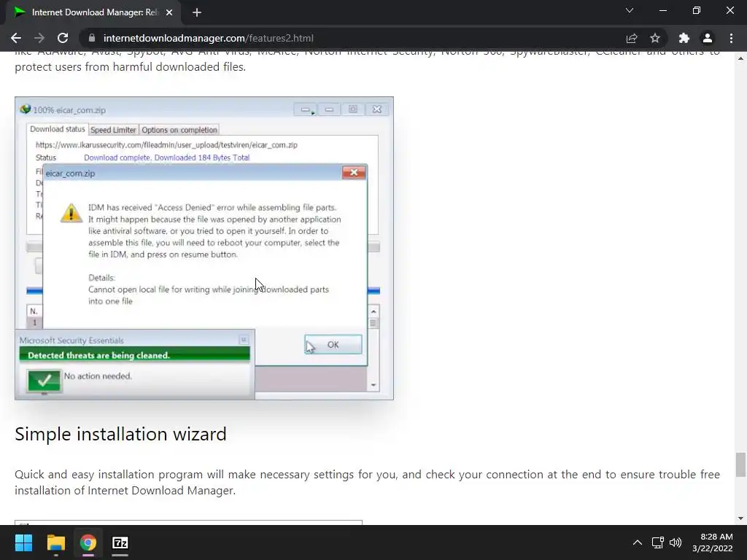Click the Simple installation wizard heading
This screenshot has height=560, width=747.
tap(120, 434)
